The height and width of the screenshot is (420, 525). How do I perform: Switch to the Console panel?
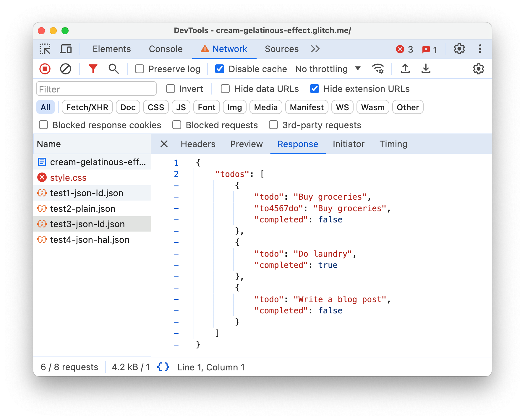pos(166,49)
